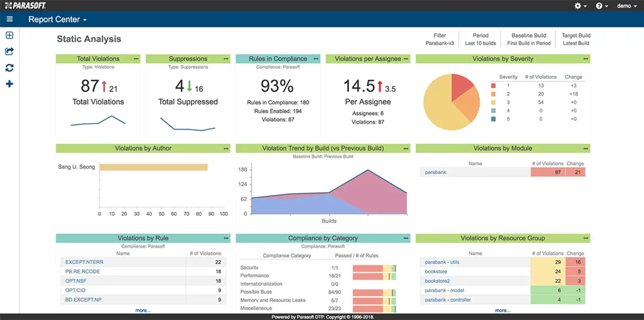The image size is (644, 320).
Task: Change the Filter set to Parabank-v3
Action: (439, 39)
